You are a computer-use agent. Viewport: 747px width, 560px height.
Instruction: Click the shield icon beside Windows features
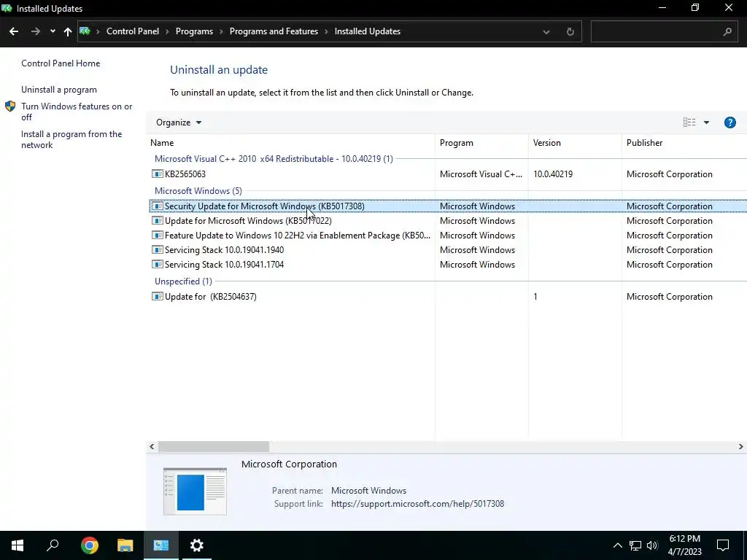click(10, 106)
